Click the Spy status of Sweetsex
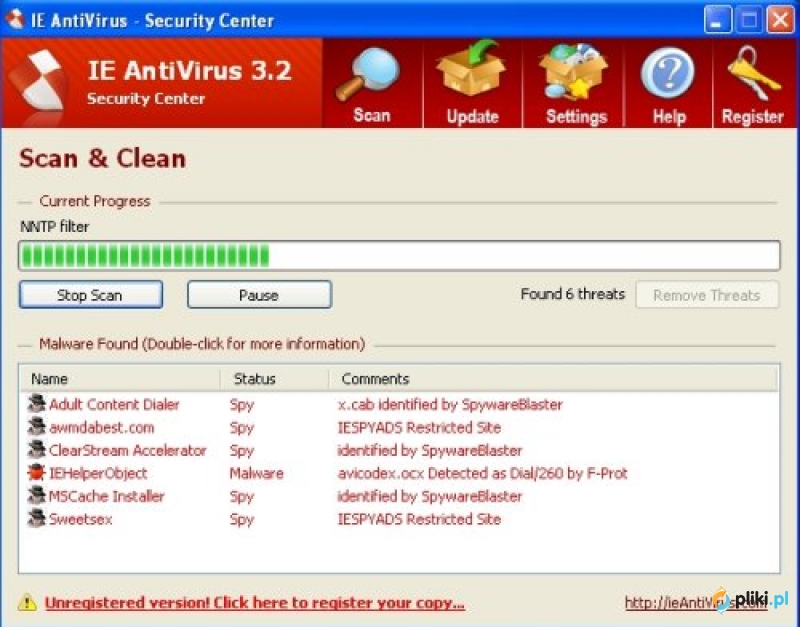This screenshot has width=800, height=627. pos(242,520)
